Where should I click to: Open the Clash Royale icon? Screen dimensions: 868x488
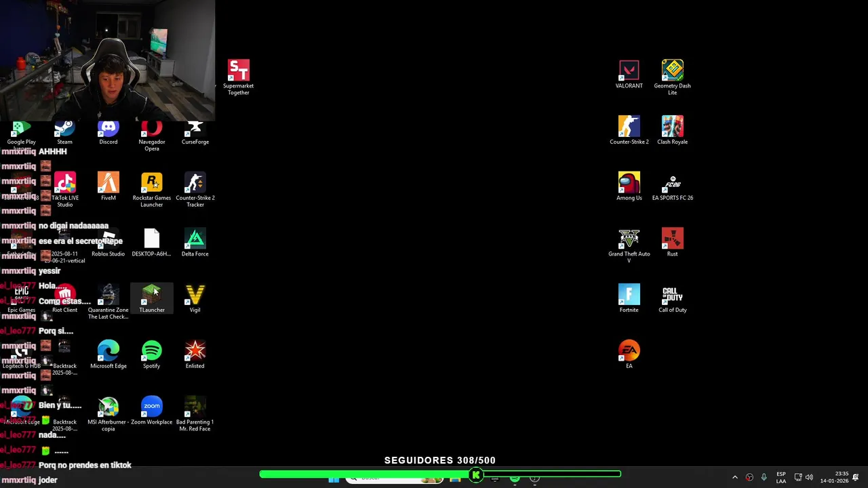672,130
